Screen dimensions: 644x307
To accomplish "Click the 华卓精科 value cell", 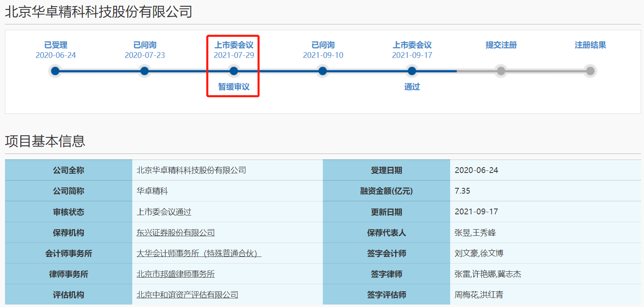I will click(227, 191).
